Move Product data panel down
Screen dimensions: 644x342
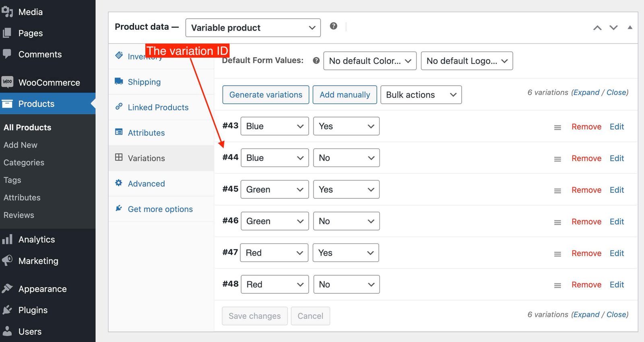tap(613, 28)
